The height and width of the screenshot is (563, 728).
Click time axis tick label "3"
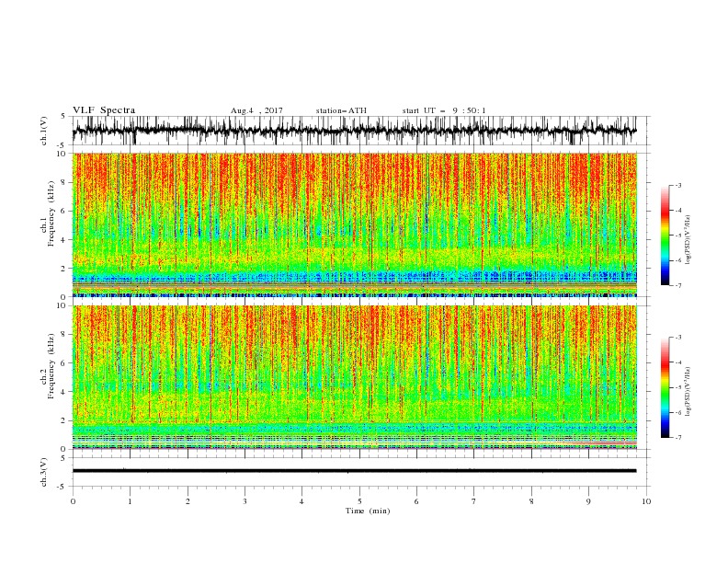(245, 501)
